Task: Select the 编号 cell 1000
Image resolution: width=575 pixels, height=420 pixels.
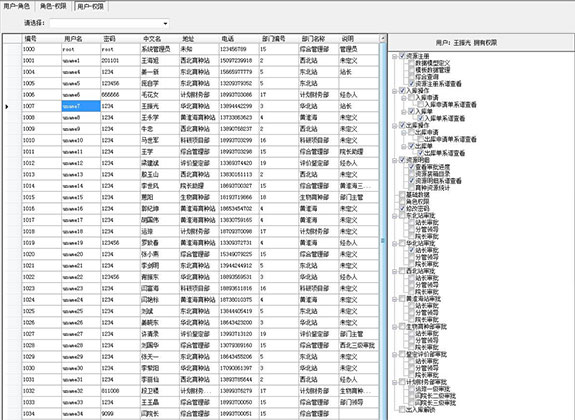Action: 41,49
